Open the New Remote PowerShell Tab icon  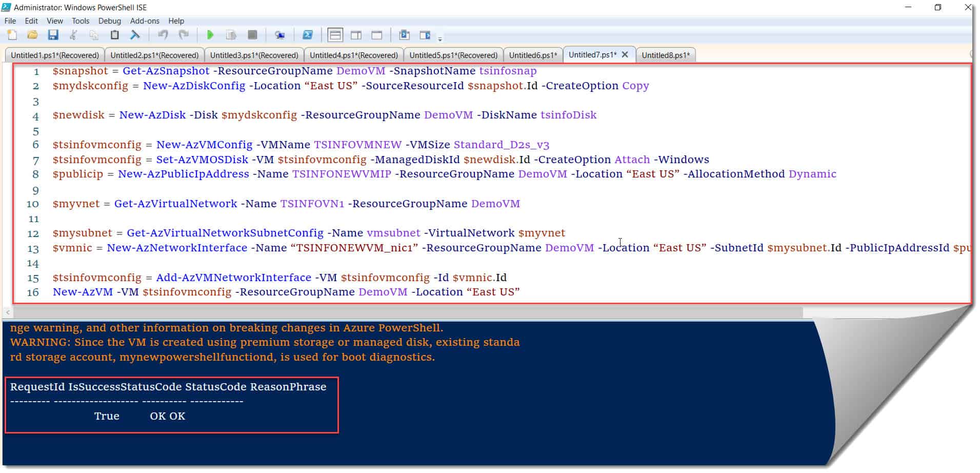(280, 35)
